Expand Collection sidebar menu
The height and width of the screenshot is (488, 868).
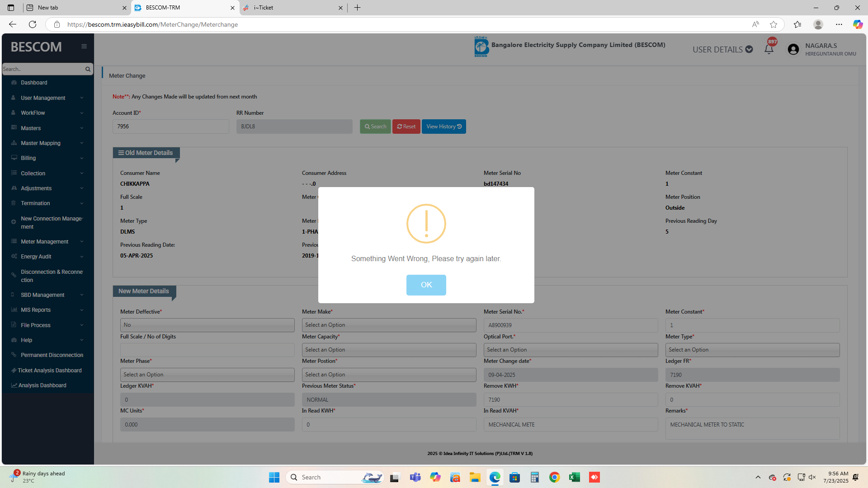(48, 174)
